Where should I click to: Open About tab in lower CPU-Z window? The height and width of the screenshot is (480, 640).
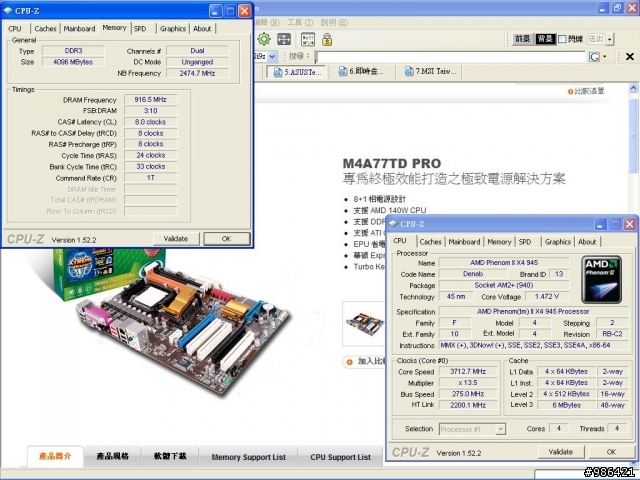point(587,242)
